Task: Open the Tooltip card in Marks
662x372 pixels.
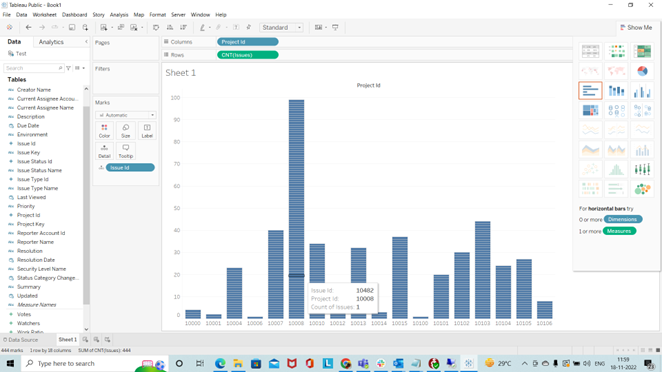Action: pyautogui.click(x=125, y=151)
